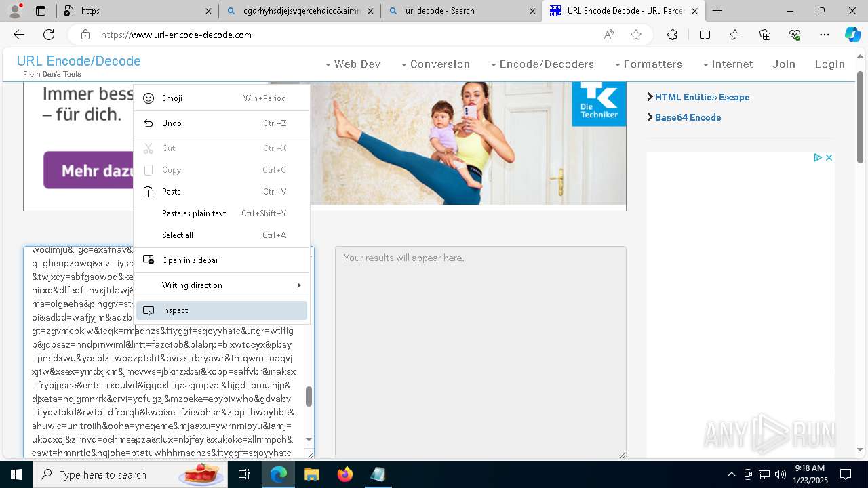The width and height of the screenshot is (868, 488).
Task: Activate the Read aloud icon
Action: [609, 35]
